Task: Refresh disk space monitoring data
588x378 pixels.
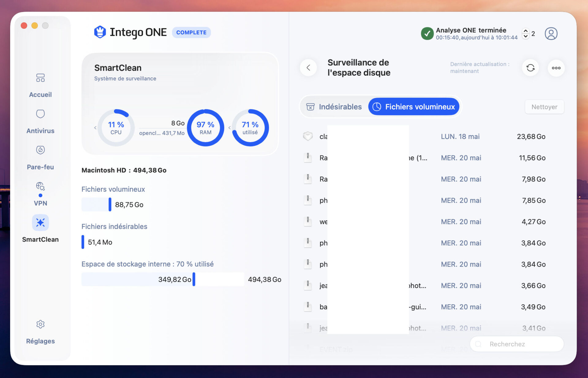Action: tap(530, 68)
